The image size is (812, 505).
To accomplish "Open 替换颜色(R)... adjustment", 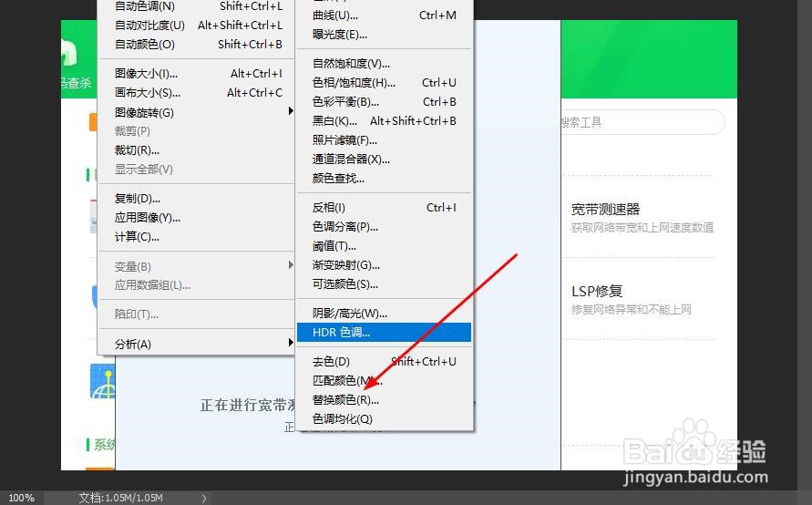I will (x=385, y=400).
